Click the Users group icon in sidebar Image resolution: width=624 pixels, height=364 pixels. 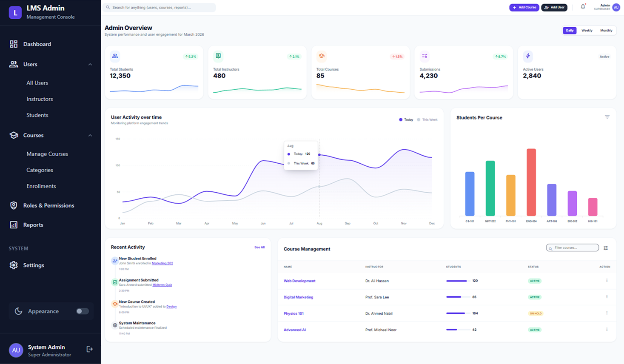[14, 64]
